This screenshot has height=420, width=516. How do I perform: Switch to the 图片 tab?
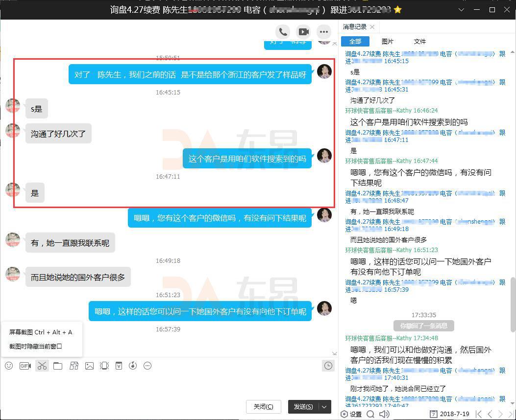(x=387, y=42)
